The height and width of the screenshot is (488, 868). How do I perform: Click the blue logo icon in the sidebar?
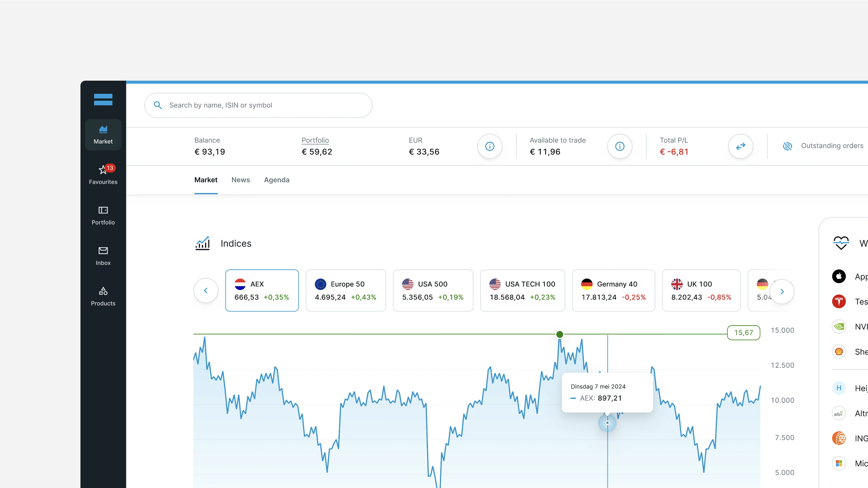(103, 99)
